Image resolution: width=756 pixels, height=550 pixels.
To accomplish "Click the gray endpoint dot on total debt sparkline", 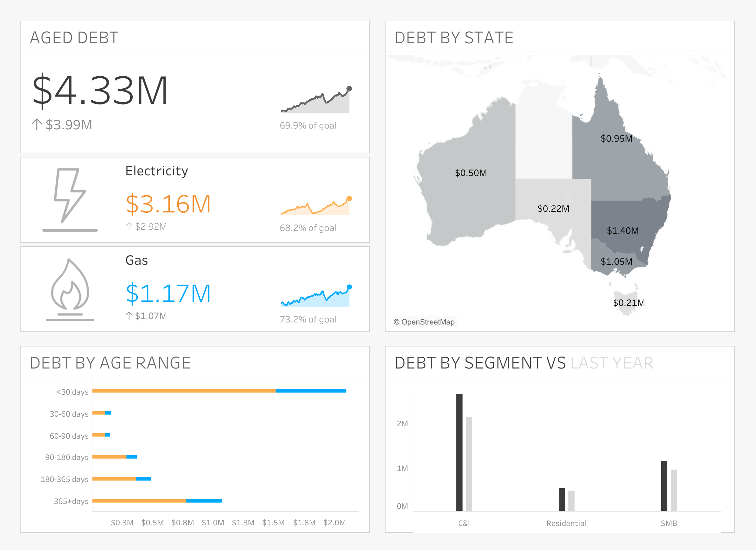I will tap(349, 89).
